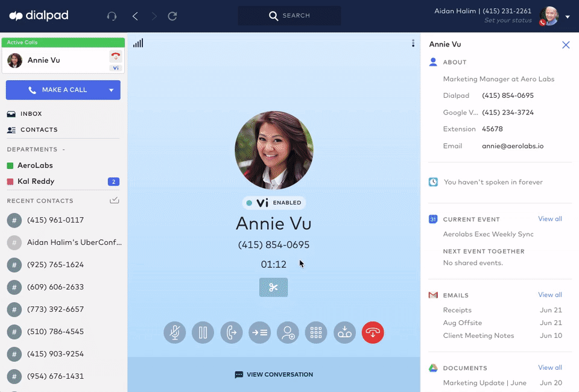Open the profile dropdown arrow
579x392 pixels.
[568, 17]
